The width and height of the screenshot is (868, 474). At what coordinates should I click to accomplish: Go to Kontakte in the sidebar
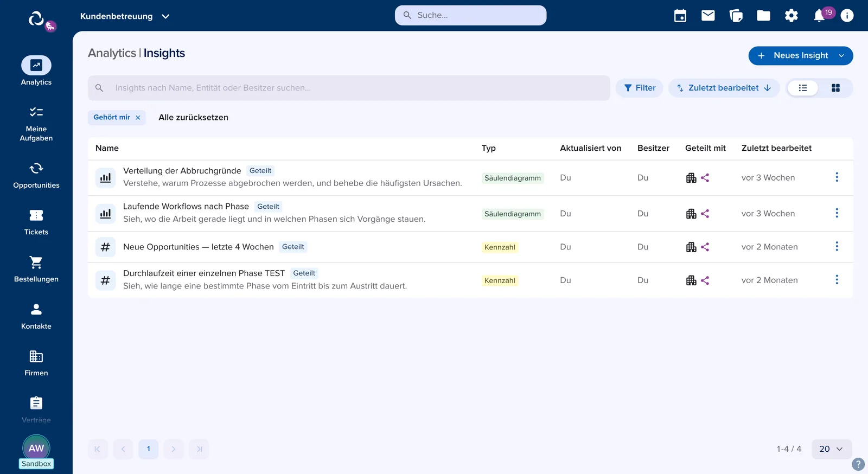click(x=36, y=317)
